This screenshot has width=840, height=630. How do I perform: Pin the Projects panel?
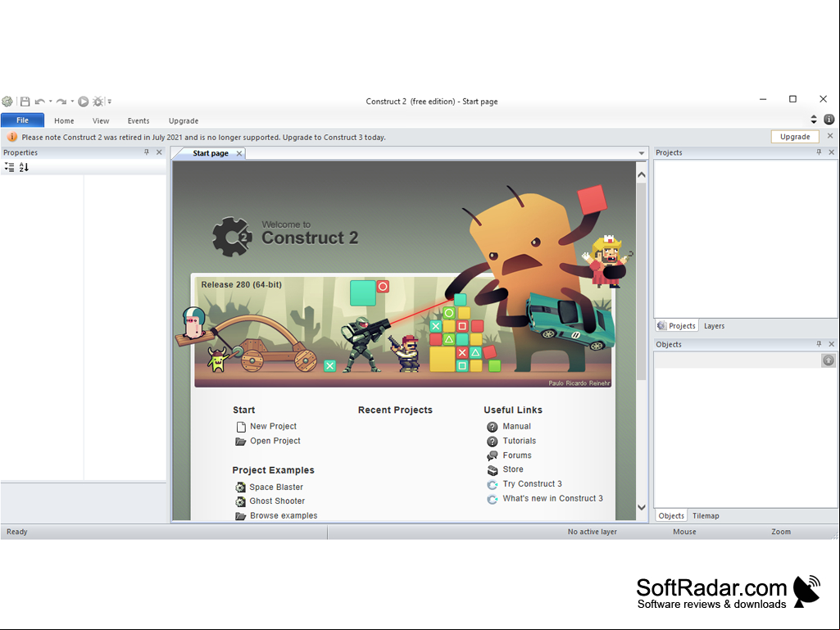(819, 152)
